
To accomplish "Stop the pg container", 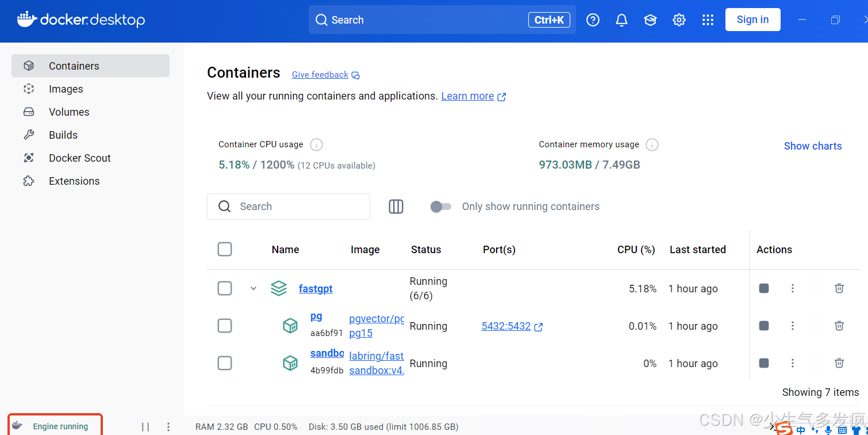I will [764, 326].
